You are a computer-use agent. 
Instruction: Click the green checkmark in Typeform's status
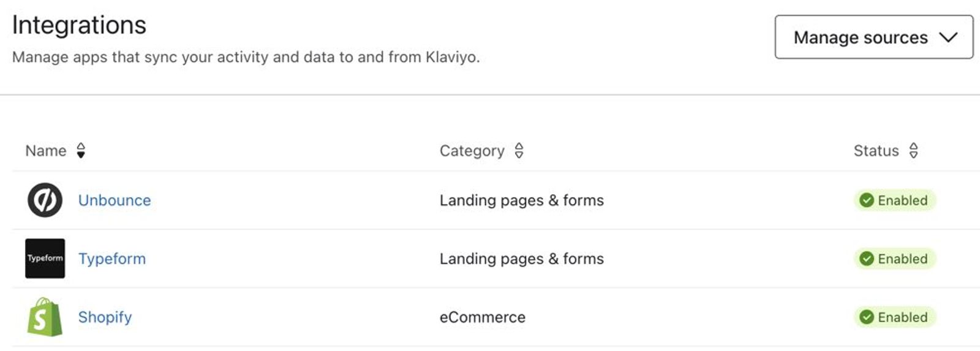click(x=866, y=259)
